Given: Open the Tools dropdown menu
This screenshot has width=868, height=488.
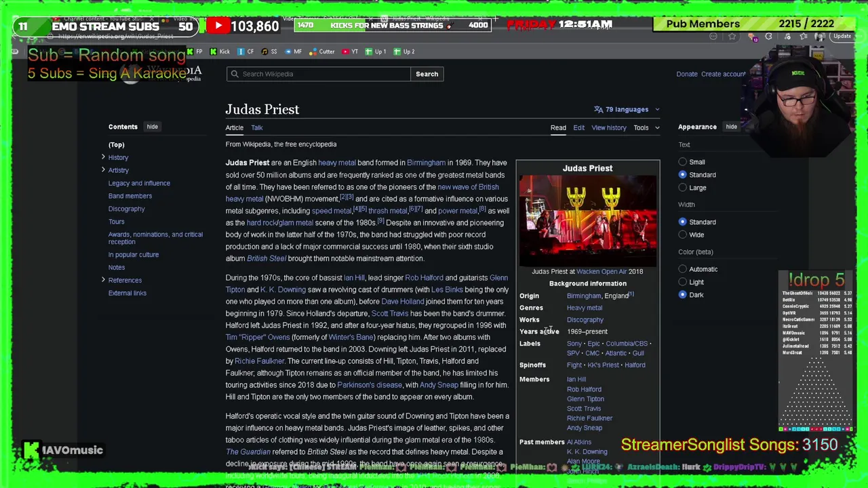Looking at the screenshot, I should point(646,127).
